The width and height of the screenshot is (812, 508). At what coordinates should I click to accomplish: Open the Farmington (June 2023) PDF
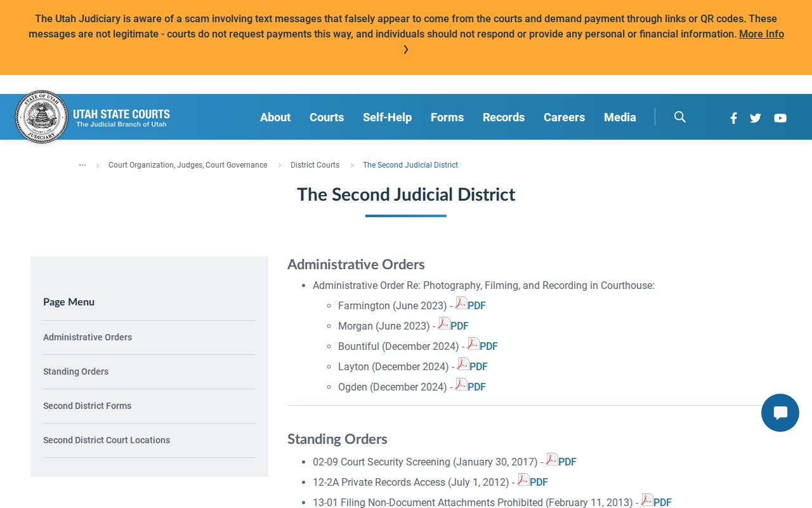point(471,305)
